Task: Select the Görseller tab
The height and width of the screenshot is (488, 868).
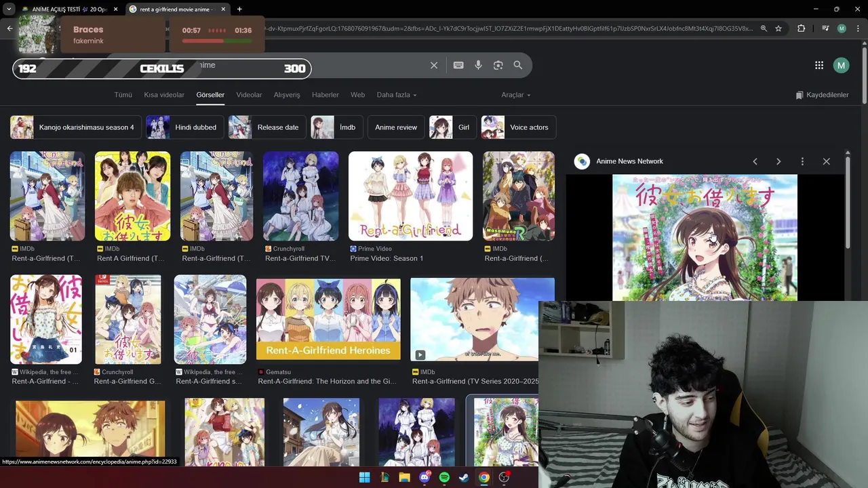Action: tap(210, 95)
